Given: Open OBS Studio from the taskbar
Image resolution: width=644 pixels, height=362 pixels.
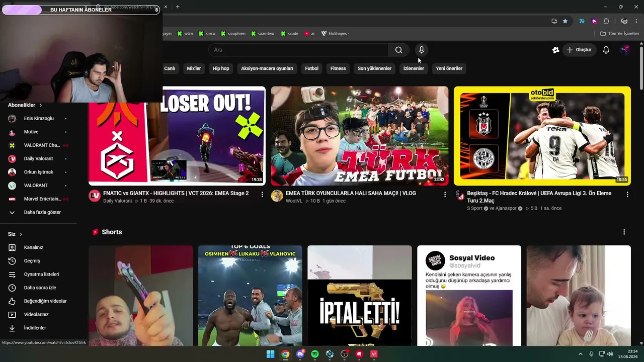Looking at the screenshot, I should (x=344, y=354).
